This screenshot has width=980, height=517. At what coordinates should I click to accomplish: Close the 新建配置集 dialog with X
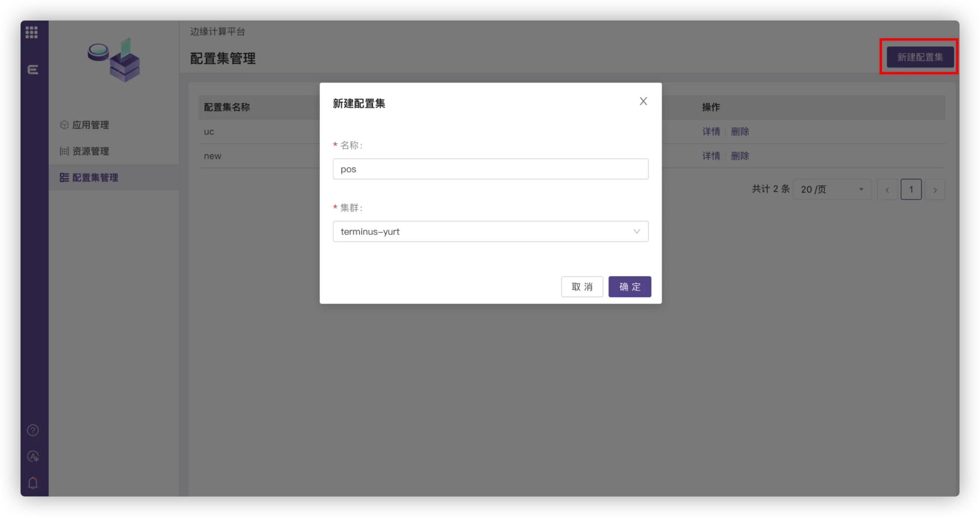pos(643,101)
